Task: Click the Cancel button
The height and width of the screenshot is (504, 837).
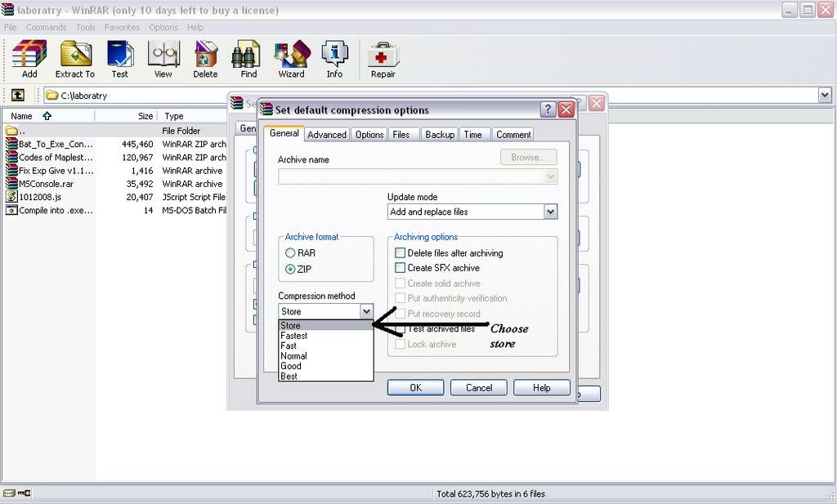Action: 479,388
